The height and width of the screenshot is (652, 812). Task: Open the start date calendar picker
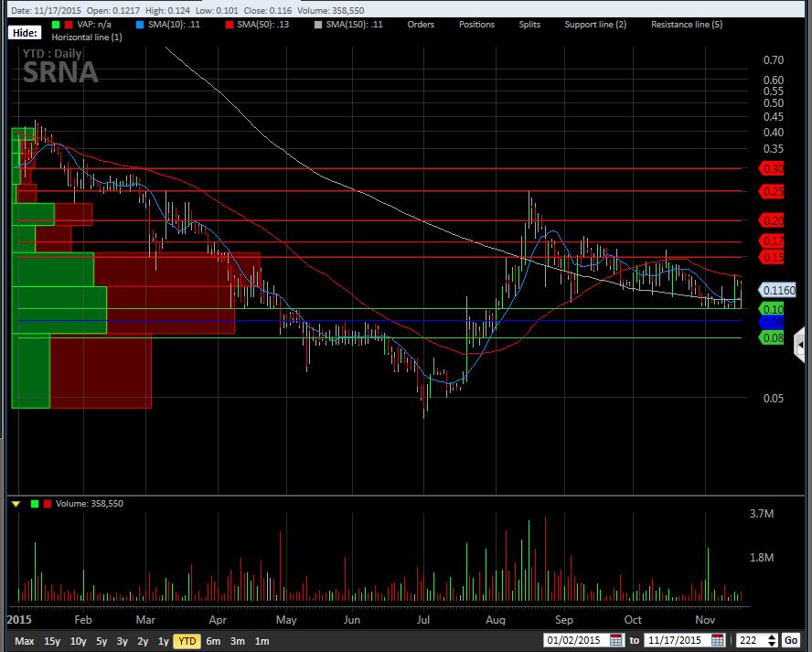pyautogui.click(x=615, y=641)
